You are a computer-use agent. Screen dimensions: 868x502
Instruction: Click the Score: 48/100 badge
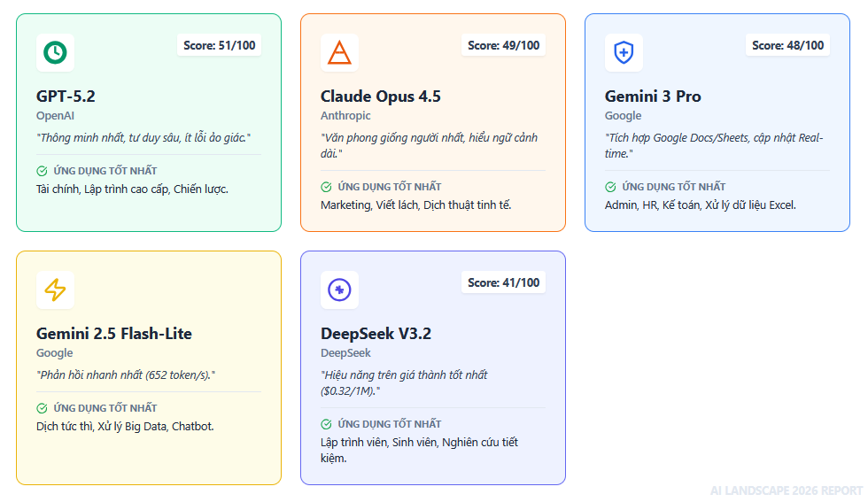(x=787, y=45)
